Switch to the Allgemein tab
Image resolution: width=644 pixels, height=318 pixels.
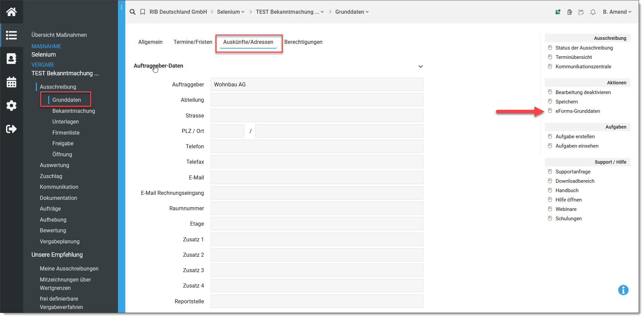click(150, 42)
